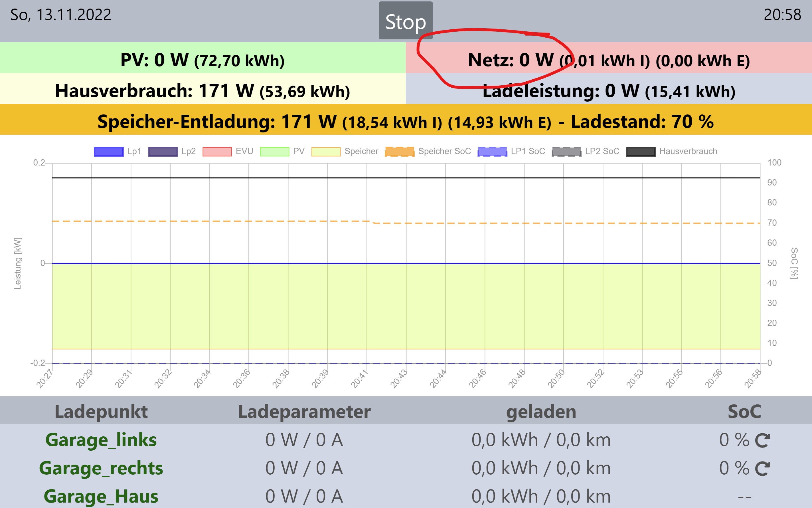Open Garage_rechts charge point
Viewport: 812px width, 508px height.
point(101,468)
